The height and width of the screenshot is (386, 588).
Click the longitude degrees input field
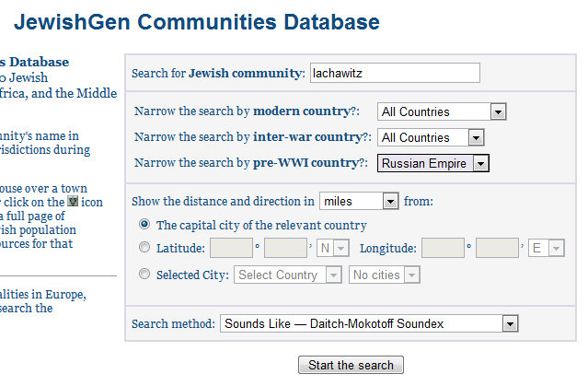pos(443,248)
